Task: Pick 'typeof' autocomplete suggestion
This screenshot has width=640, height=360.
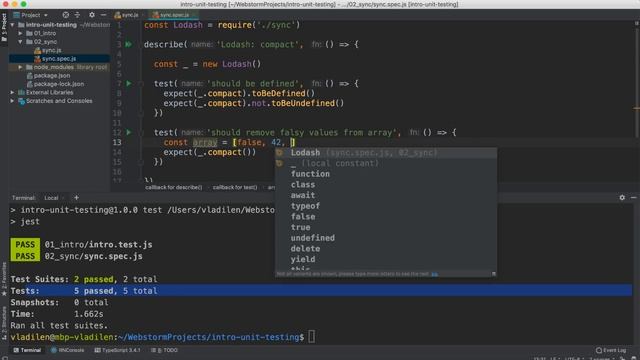Action: [386, 206]
